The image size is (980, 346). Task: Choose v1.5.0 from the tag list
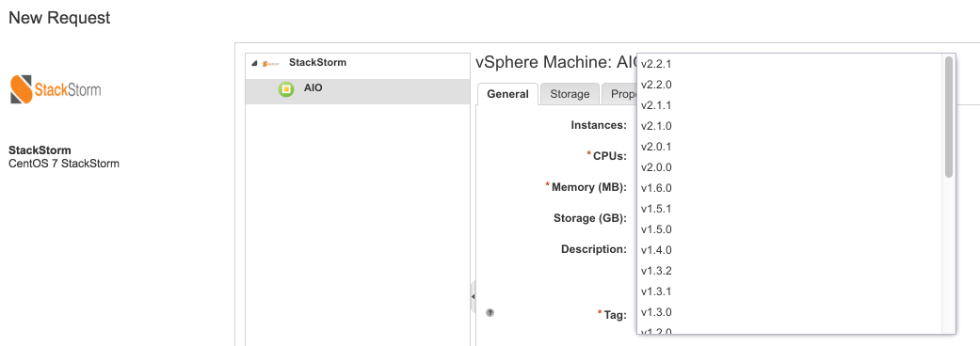[x=790, y=229]
